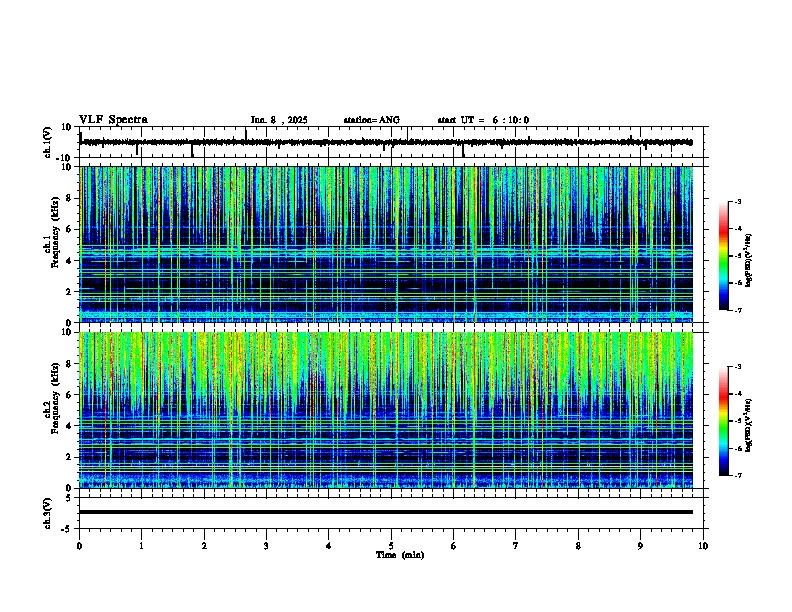Click the "station=ANG" header label

coord(372,120)
